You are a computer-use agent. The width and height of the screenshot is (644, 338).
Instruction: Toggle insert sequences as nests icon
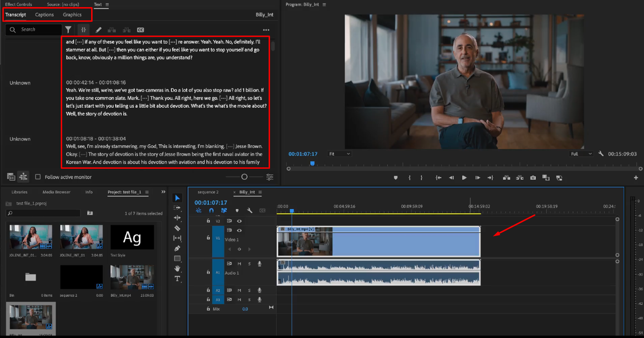coord(199,211)
